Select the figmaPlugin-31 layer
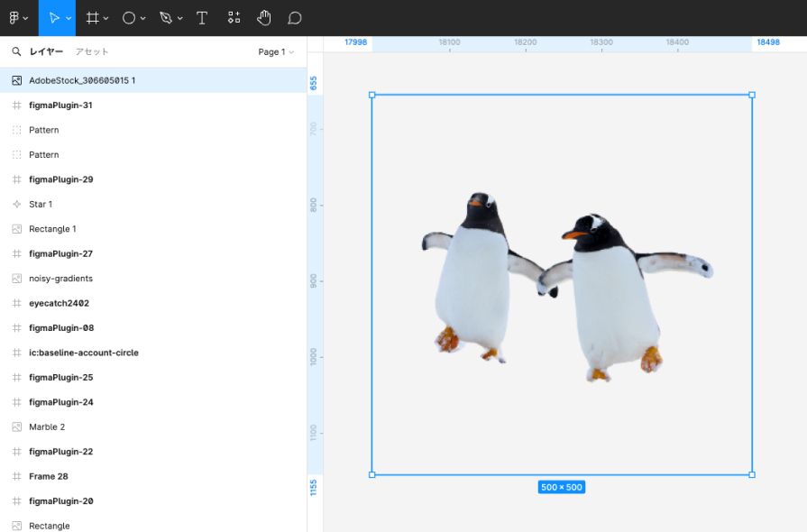 (x=60, y=105)
